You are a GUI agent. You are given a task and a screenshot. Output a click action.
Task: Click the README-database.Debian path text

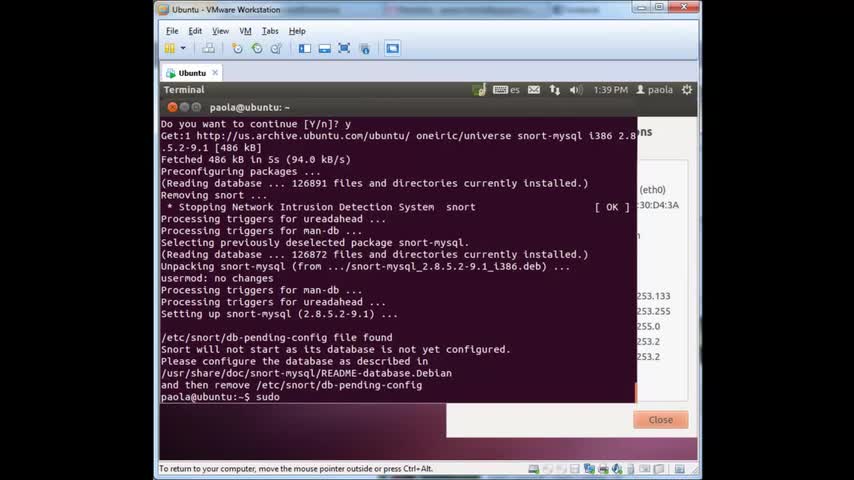(306, 373)
